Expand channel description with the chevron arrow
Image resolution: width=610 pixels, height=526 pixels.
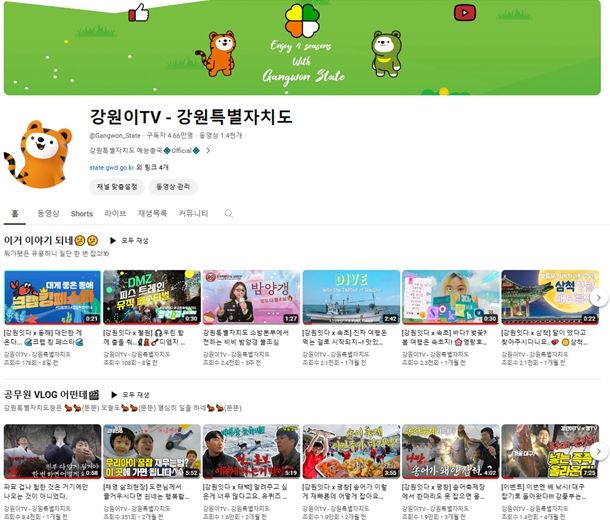(x=208, y=151)
